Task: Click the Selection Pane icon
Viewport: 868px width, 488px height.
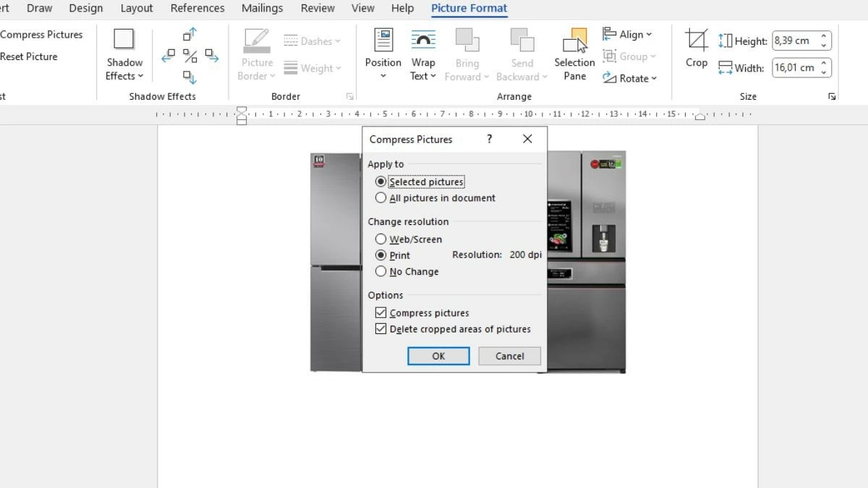Action: pos(574,54)
